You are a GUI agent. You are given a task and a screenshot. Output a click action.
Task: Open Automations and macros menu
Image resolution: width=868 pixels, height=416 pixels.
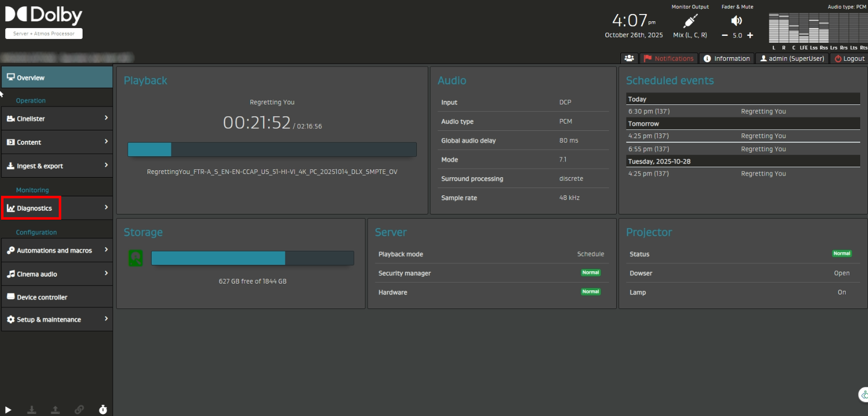pos(55,250)
